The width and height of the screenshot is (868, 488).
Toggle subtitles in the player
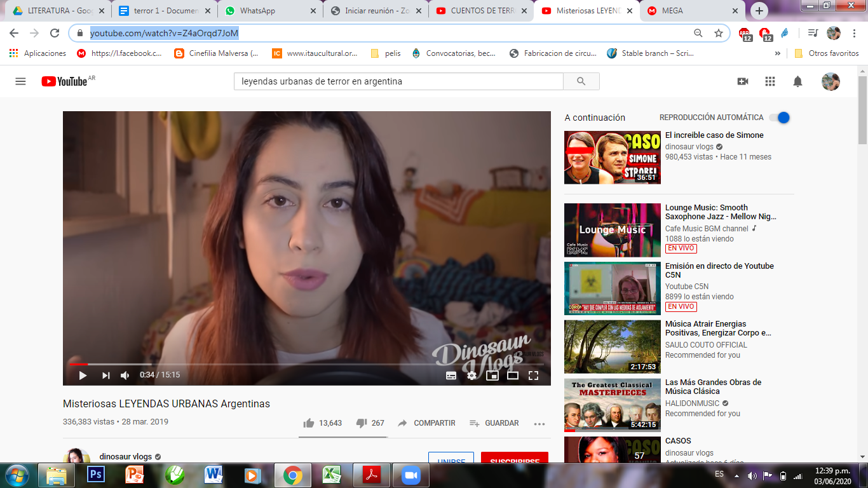point(451,375)
